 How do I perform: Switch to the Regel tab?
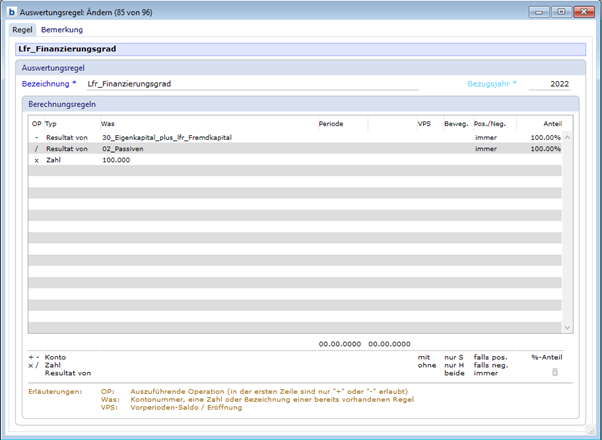pos(22,30)
